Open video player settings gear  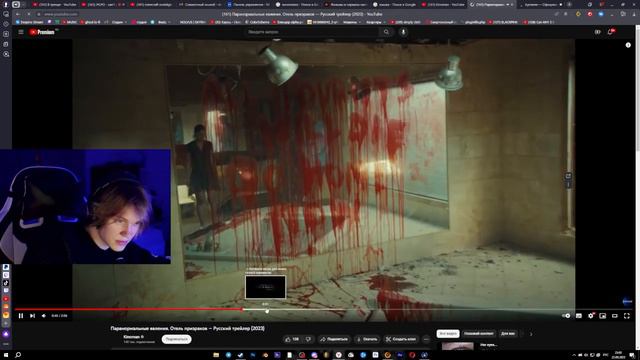pos(591,316)
